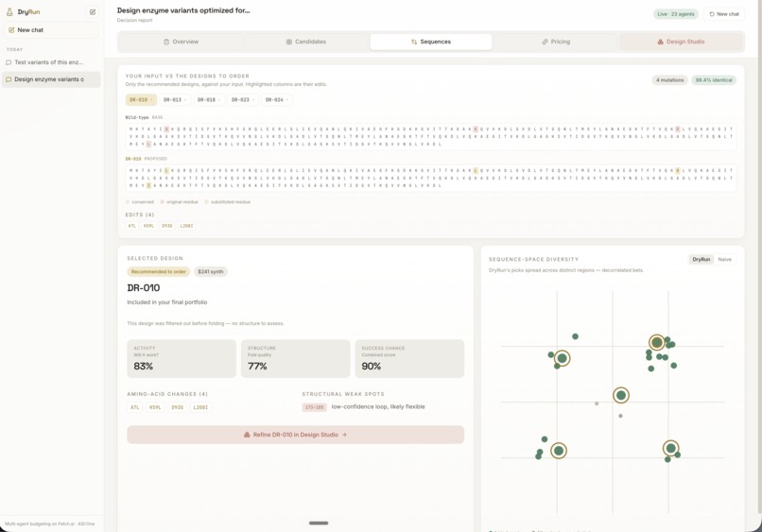Click highlighted G residue in DR-010 proposed sequence
This screenshot has width=762, height=532.
tap(678, 170)
